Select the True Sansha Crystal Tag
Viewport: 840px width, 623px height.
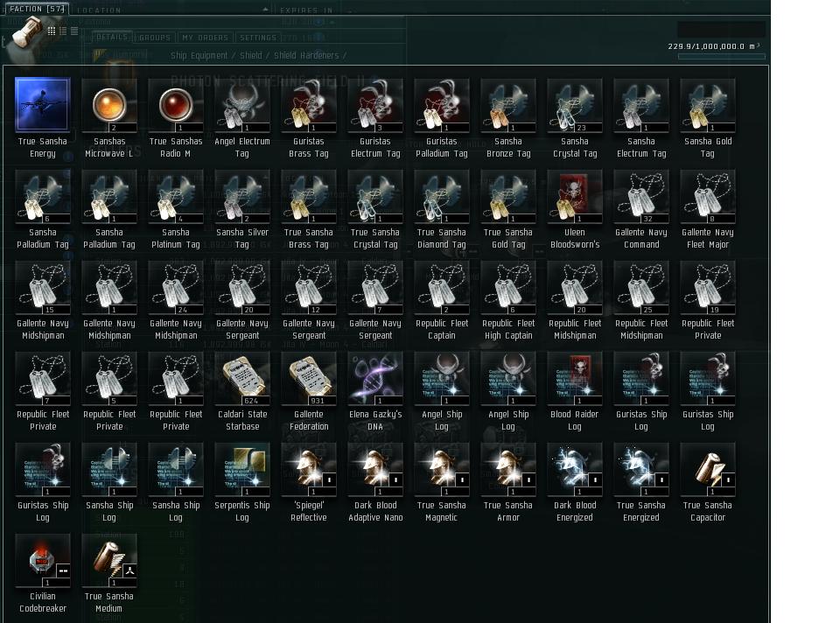tap(375, 196)
